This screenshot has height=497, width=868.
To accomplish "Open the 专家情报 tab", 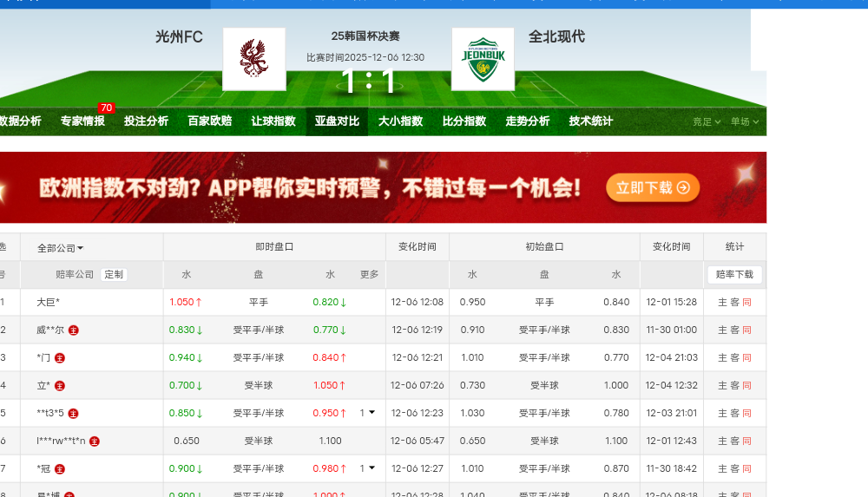I will [x=82, y=121].
